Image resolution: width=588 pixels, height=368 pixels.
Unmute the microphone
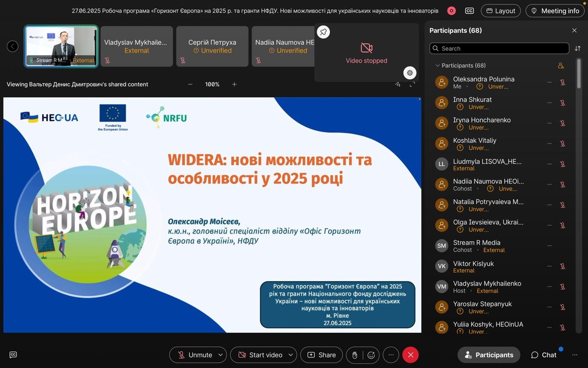195,355
